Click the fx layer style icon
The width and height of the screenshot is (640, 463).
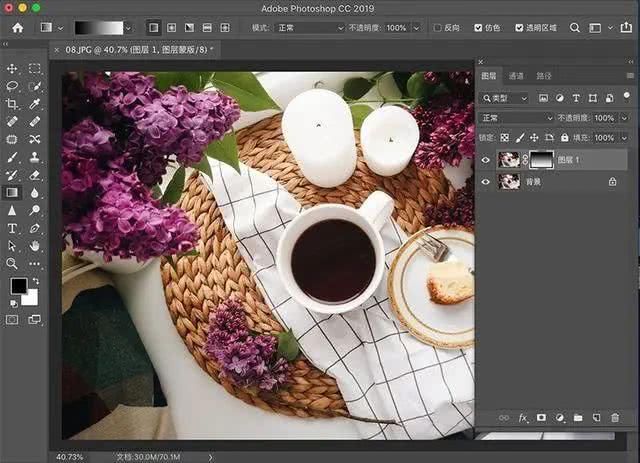[523, 417]
